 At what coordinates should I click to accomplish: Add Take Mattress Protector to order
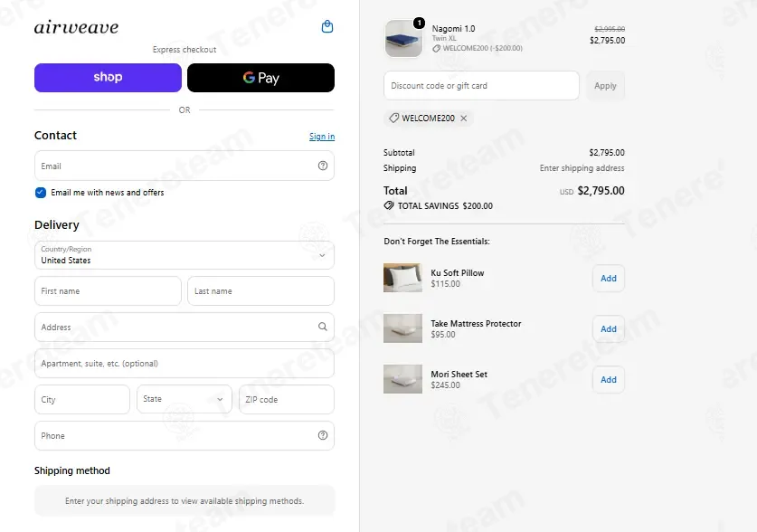tap(609, 328)
